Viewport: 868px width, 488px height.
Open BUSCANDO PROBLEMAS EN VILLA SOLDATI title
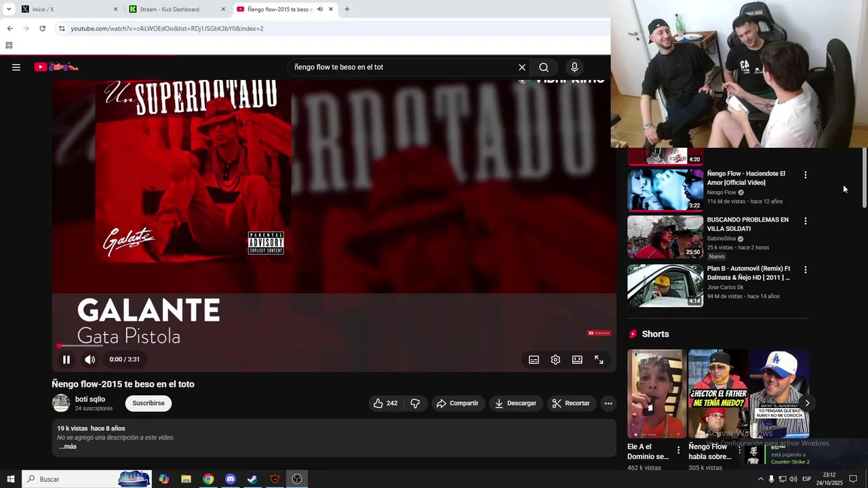(x=748, y=224)
